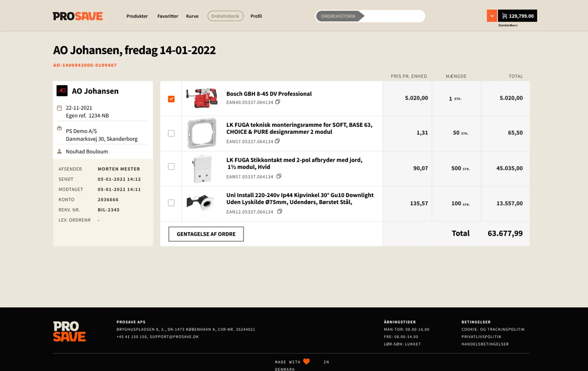
Task: Copy EAN40.05337.064134 via copy icon
Action: pyautogui.click(x=278, y=102)
